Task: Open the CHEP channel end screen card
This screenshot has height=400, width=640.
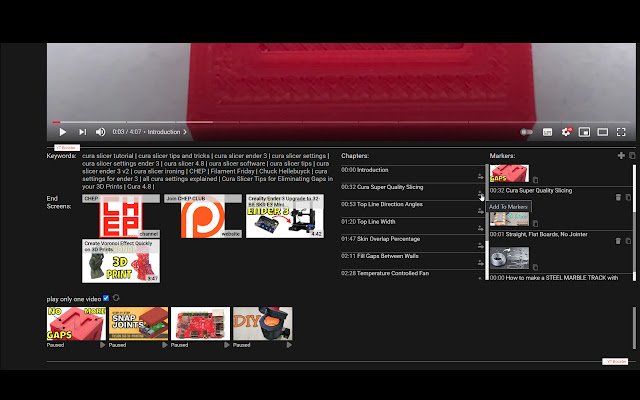Action: [x=121, y=216]
